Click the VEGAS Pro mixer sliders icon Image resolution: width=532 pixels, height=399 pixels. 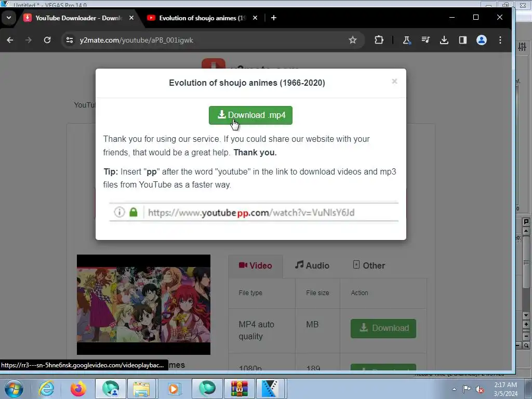pyautogui.click(x=522, y=47)
